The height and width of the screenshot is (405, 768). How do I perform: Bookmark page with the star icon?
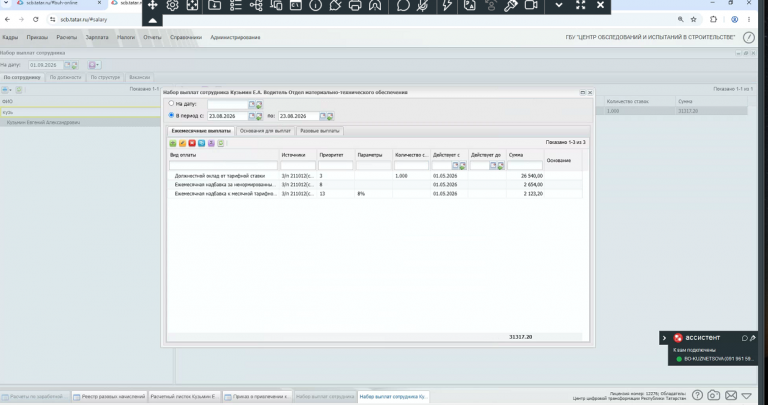(694, 20)
